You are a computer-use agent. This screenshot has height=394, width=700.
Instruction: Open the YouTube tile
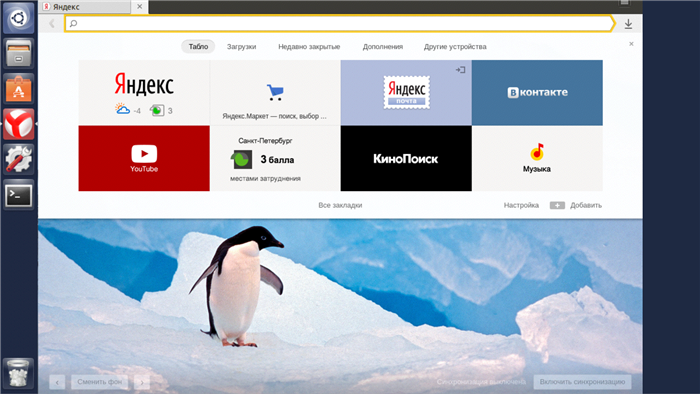pyautogui.click(x=144, y=158)
